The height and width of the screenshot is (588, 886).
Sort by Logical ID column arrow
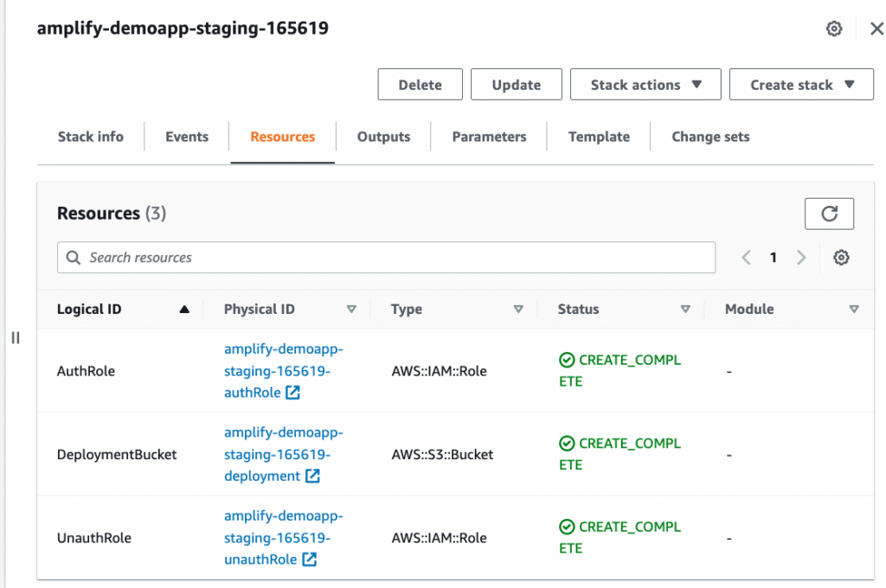(184, 309)
